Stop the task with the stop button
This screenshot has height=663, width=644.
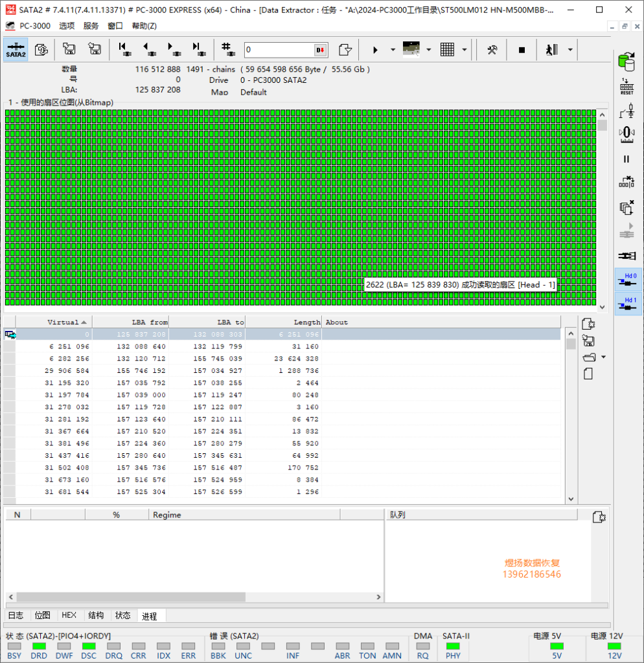point(522,50)
